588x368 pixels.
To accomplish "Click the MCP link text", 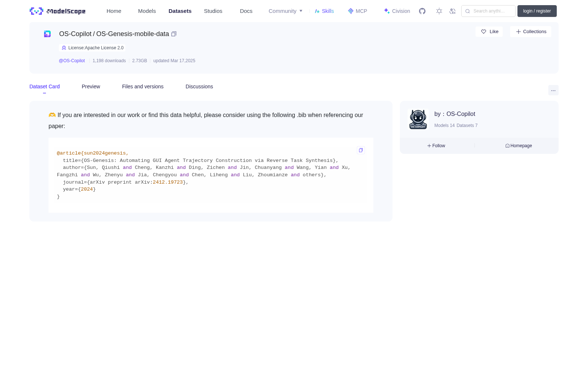I will coord(361,11).
